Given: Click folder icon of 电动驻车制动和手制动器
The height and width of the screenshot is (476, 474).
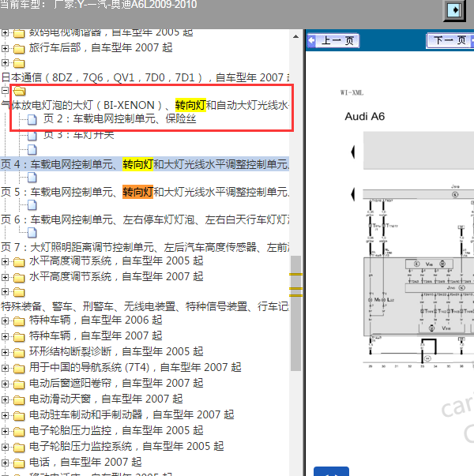Looking at the screenshot, I should point(19,416).
